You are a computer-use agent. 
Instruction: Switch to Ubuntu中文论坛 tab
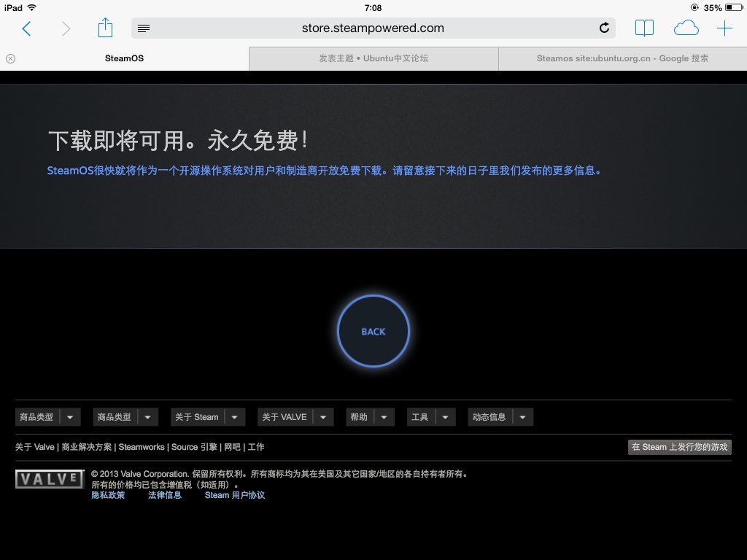click(x=373, y=58)
